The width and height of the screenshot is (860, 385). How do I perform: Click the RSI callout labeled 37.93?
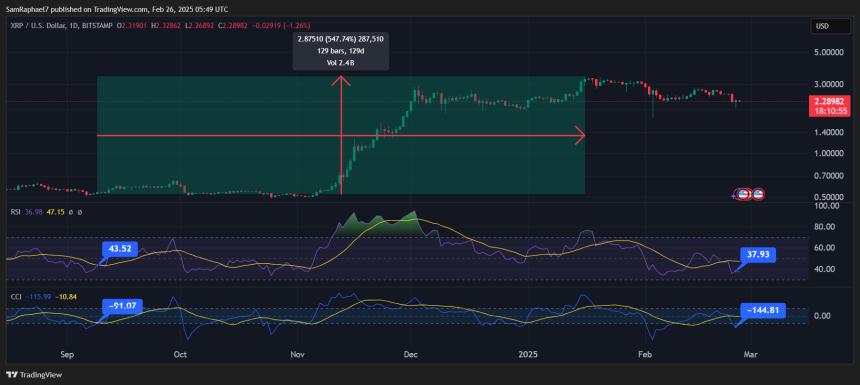[x=759, y=254]
